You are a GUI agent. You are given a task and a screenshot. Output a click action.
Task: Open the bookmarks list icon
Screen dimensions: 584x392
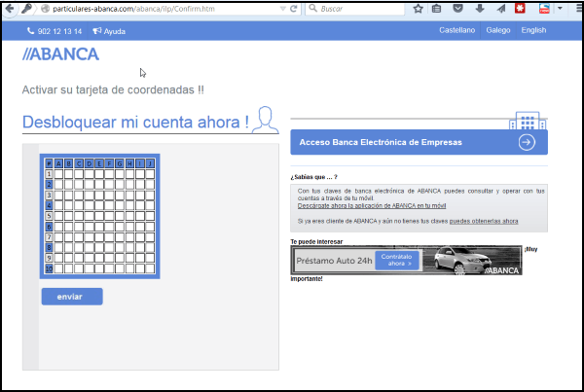pos(436,8)
